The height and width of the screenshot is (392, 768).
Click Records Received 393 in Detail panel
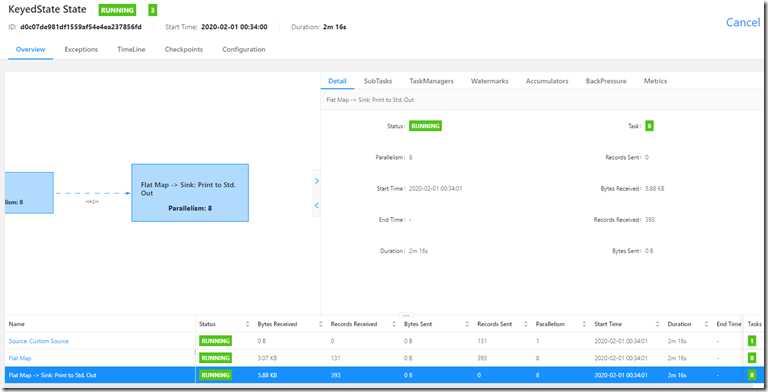click(650, 220)
